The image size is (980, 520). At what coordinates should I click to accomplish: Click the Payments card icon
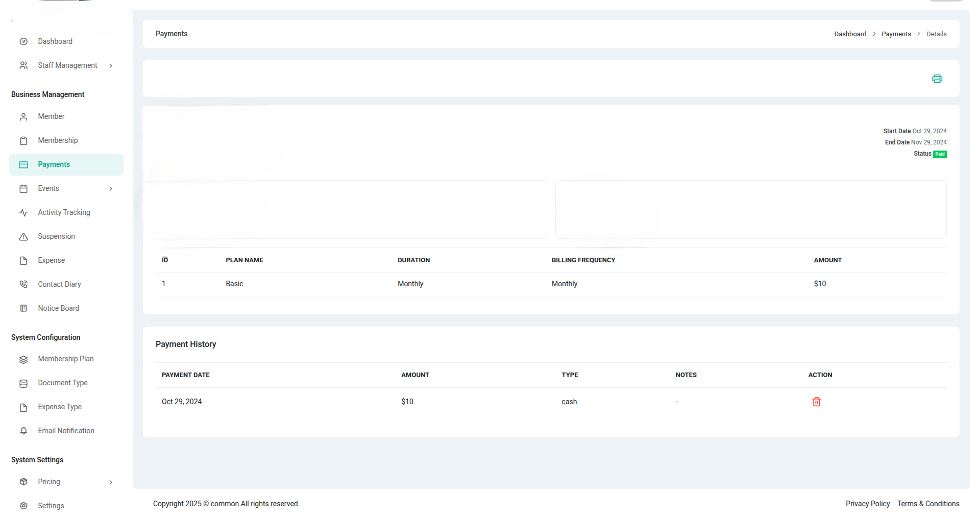(x=23, y=165)
